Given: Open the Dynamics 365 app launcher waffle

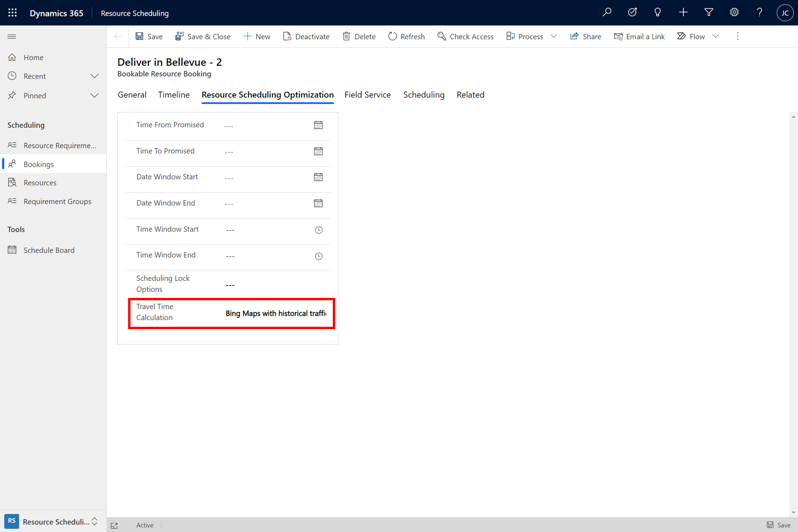Looking at the screenshot, I should pos(13,13).
